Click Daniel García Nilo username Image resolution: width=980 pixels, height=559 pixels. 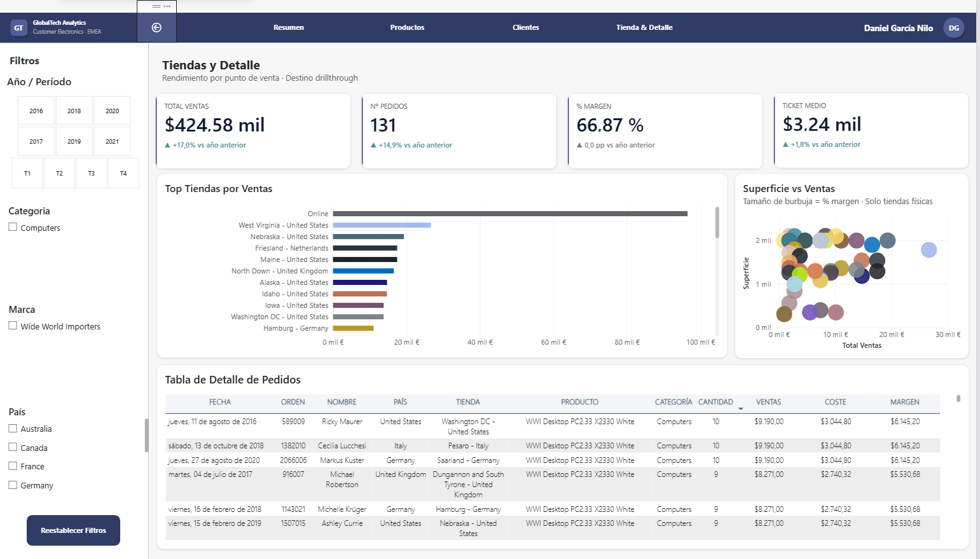(898, 28)
